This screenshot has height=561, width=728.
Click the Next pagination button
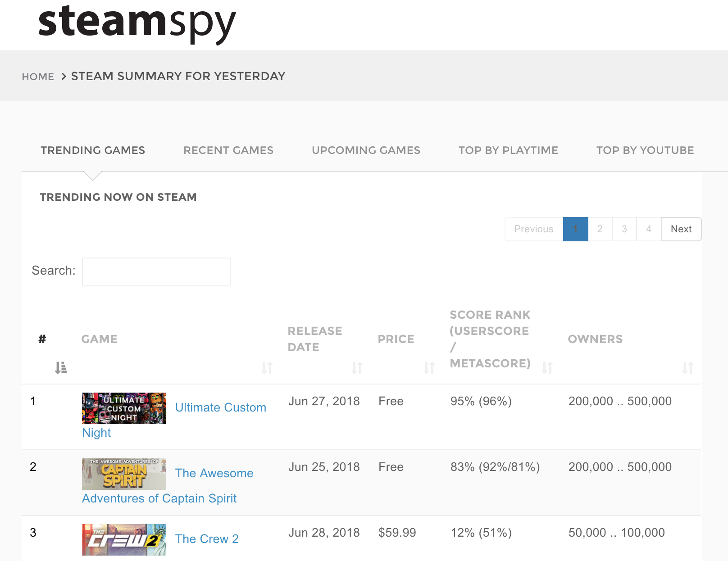(681, 229)
